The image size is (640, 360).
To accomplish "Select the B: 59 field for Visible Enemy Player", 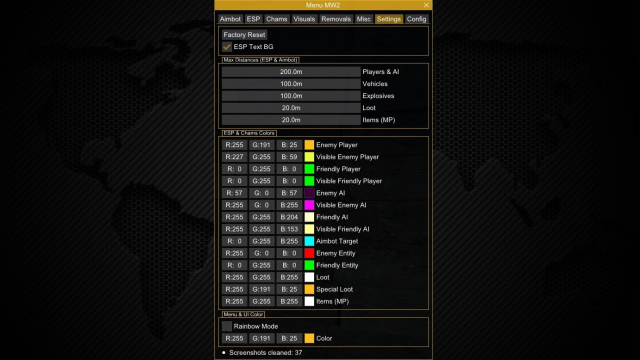I will pyautogui.click(x=289, y=157).
